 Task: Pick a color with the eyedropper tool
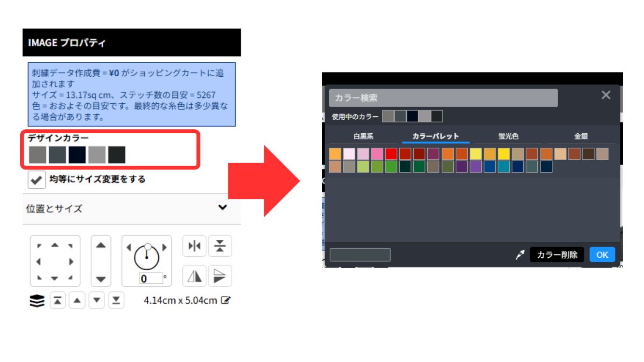(x=520, y=255)
